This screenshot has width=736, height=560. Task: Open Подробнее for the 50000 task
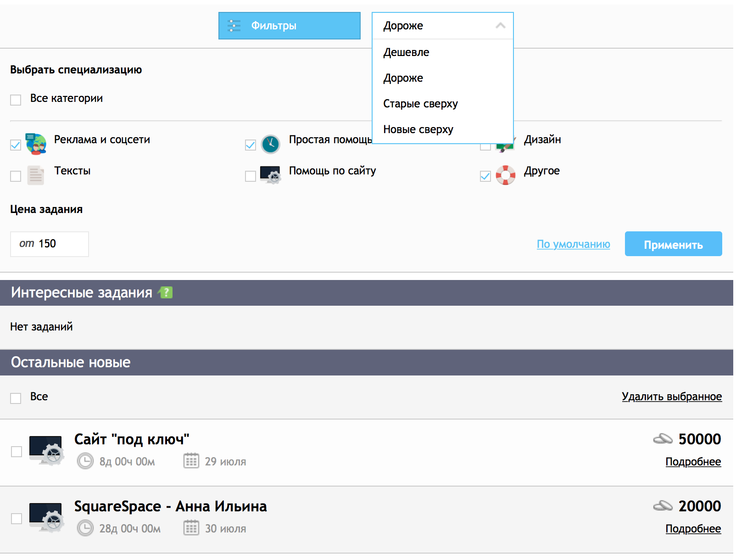click(x=693, y=462)
